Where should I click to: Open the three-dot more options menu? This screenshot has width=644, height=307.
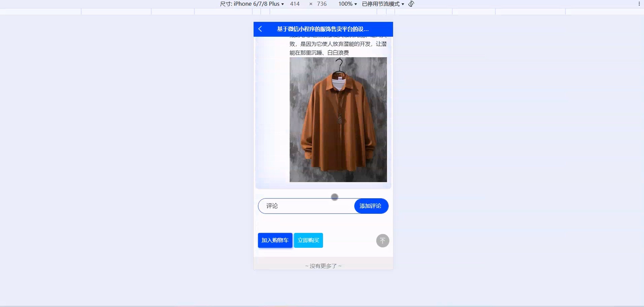click(639, 4)
